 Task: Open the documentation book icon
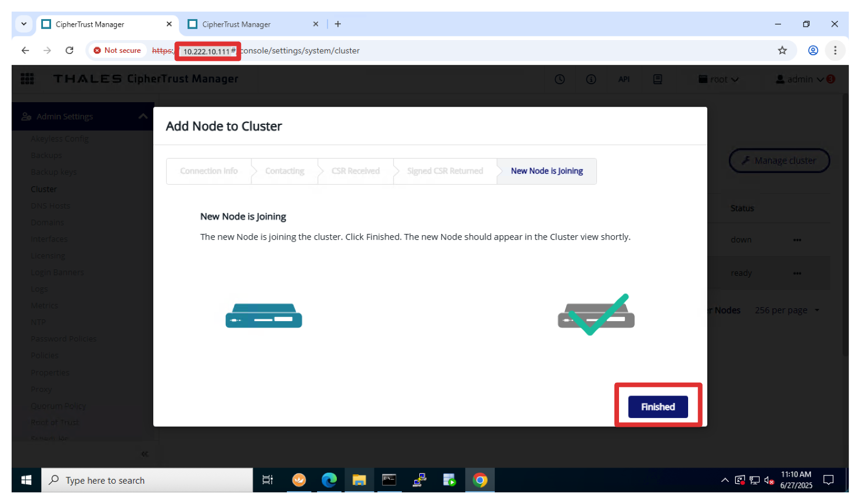point(657,80)
